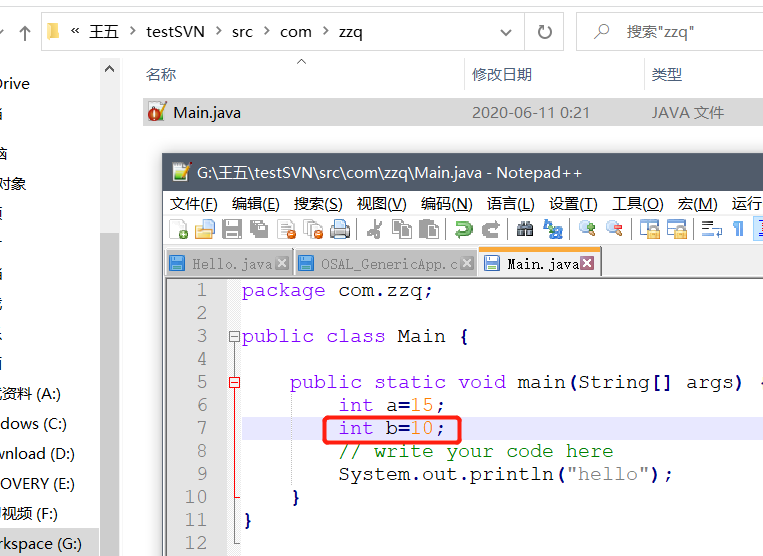Viewport: 763px width, 556px height.
Task: Switch to the Hello.java tab
Action: pos(232,264)
